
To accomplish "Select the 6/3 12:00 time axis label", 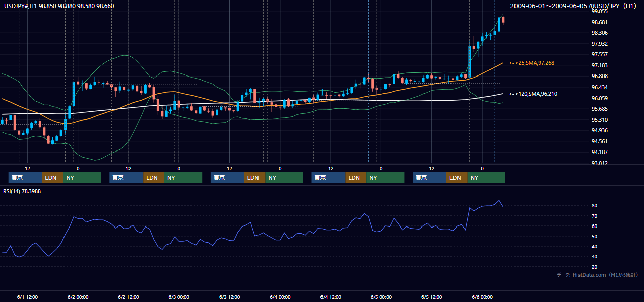I will coord(229,297).
